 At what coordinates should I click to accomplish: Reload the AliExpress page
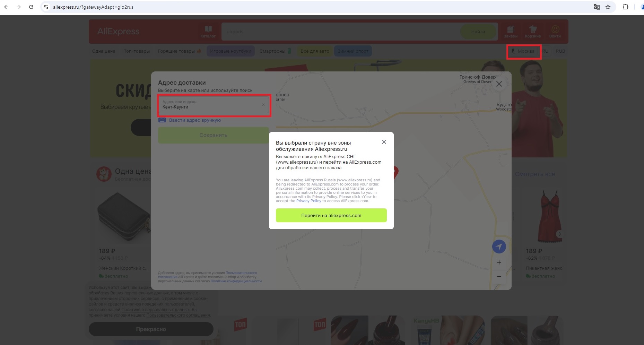tap(31, 7)
